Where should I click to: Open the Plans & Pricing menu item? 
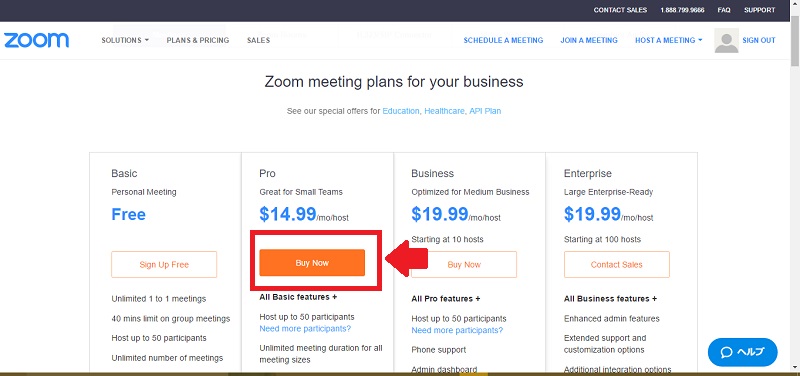[x=197, y=40]
